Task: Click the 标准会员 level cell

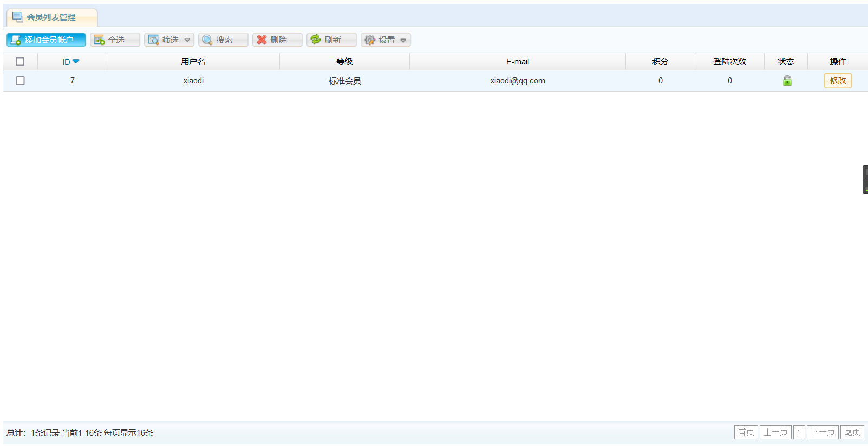Action: click(344, 81)
